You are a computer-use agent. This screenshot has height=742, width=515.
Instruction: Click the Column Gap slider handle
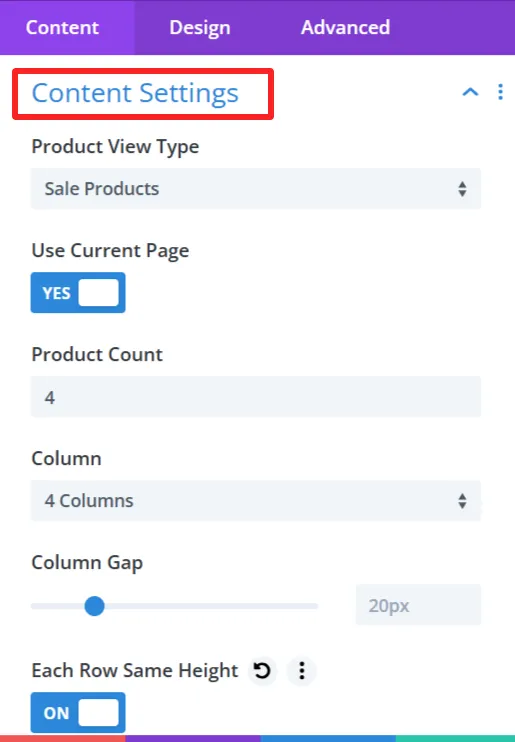tap(94, 606)
